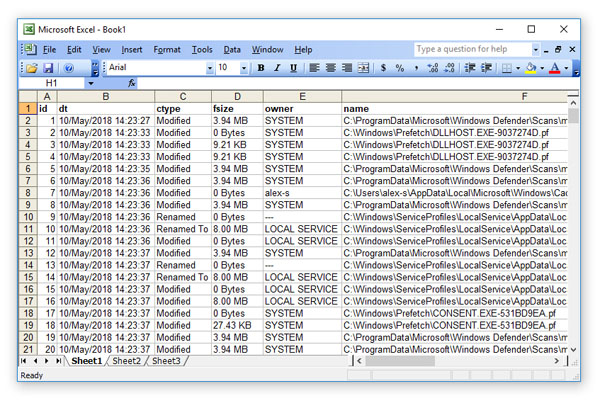This screenshot has height=403, width=600.
Task: Click the vertical scrollbar down arrow
Action: [x=573, y=349]
